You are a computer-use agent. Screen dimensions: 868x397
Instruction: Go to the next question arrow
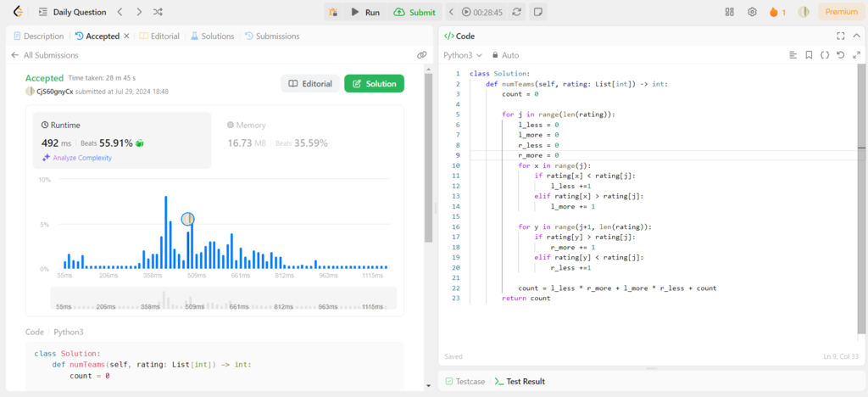pyautogui.click(x=139, y=12)
